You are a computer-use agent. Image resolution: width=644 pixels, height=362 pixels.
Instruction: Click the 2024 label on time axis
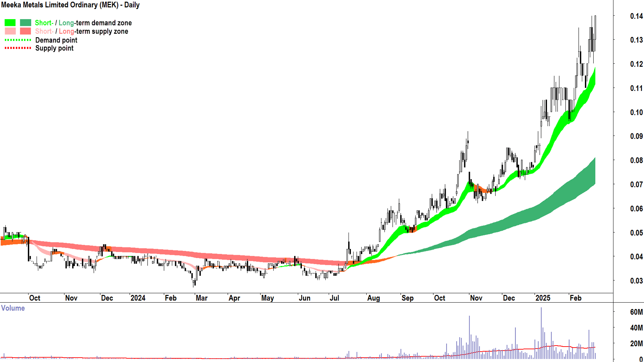138,298
